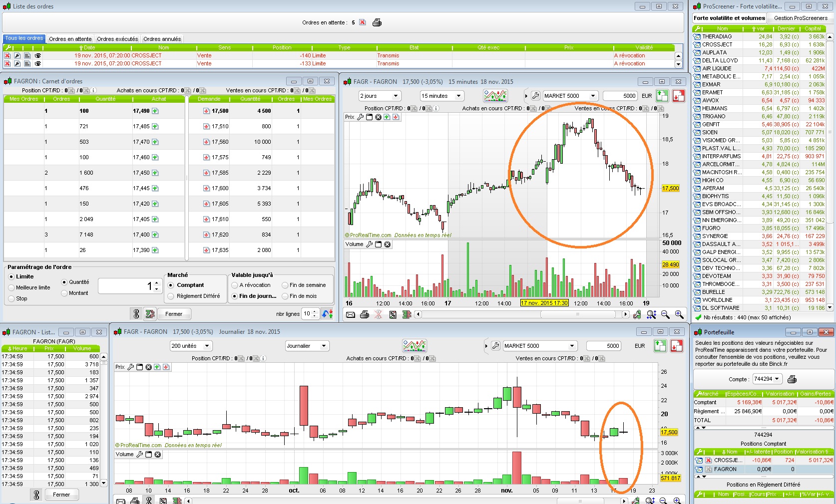Open order book settings icon beside Fermer
The image size is (836, 504).
click(x=150, y=314)
